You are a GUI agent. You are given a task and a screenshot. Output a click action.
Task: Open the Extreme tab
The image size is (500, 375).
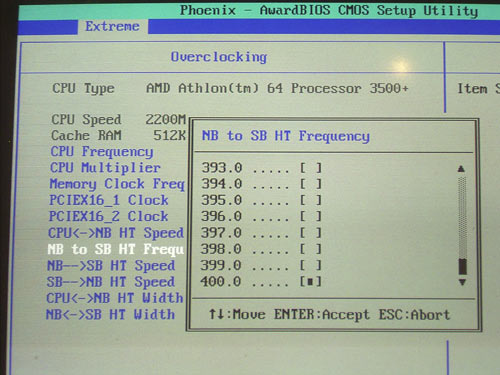pos(112,26)
